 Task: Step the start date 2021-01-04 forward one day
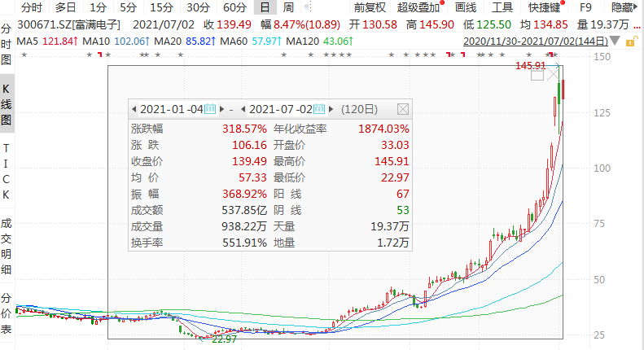(221, 109)
